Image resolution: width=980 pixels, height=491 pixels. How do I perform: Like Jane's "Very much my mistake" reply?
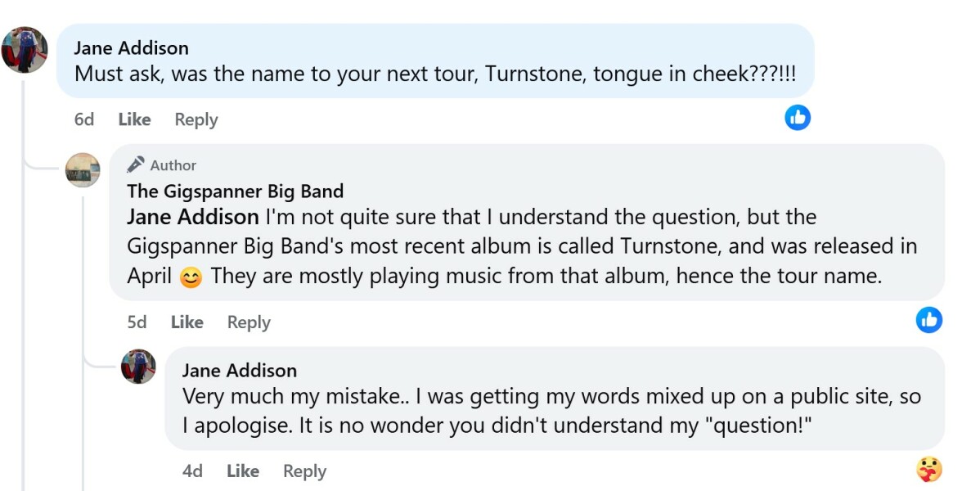(x=243, y=471)
